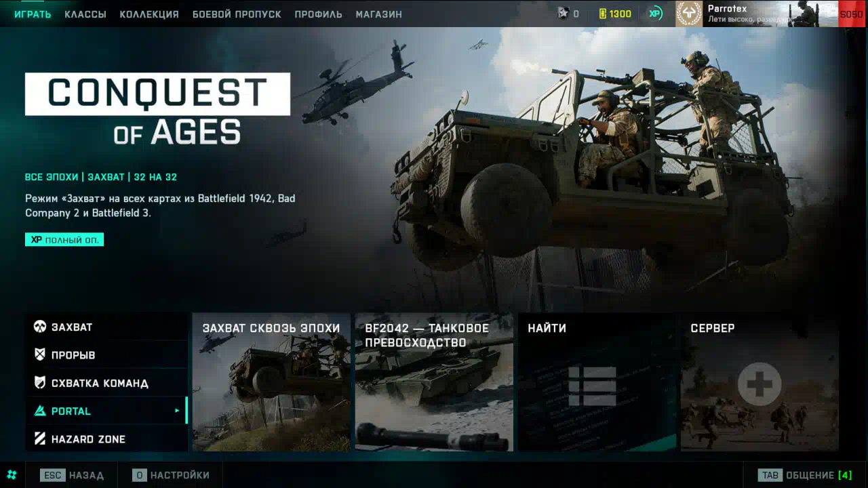Click the XP boost icon in header
The width and height of the screenshot is (868, 488).
point(655,14)
